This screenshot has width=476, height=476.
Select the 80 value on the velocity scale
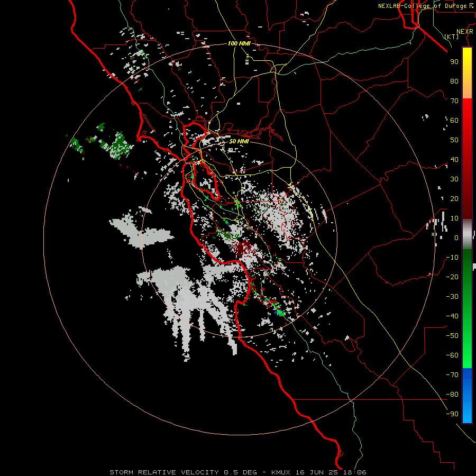point(454,81)
